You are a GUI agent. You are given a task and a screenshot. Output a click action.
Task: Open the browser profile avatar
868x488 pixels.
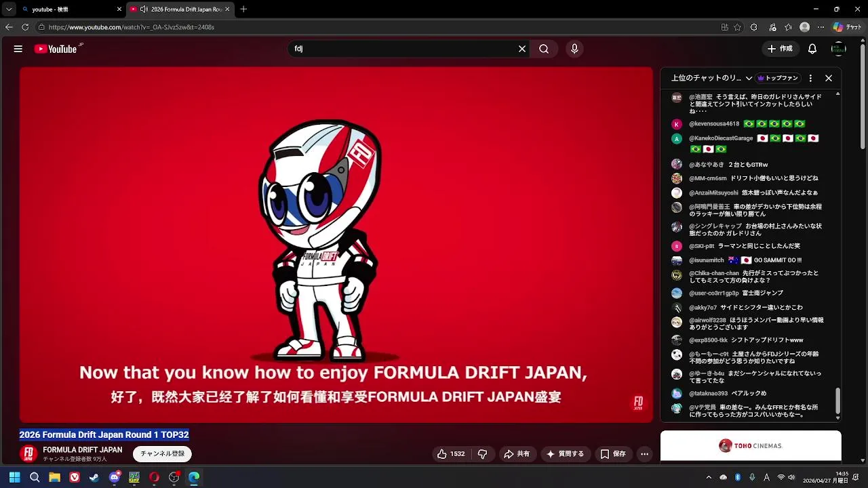pos(804,27)
